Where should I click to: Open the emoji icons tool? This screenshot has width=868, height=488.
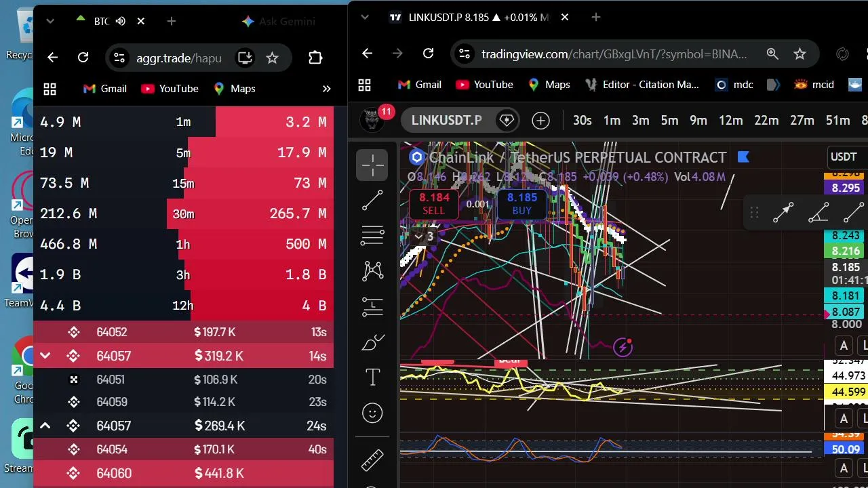point(372,413)
